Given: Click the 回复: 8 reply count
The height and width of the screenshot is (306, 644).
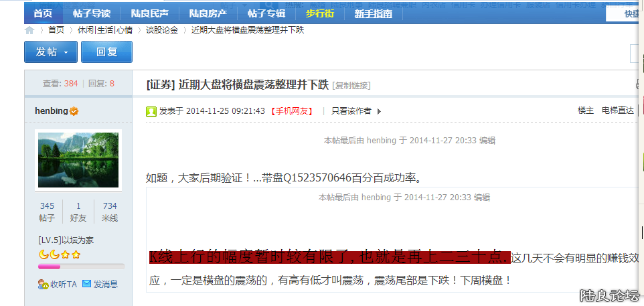Looking at the screenshot, I should pyautogui.click(x=102, y=84).
